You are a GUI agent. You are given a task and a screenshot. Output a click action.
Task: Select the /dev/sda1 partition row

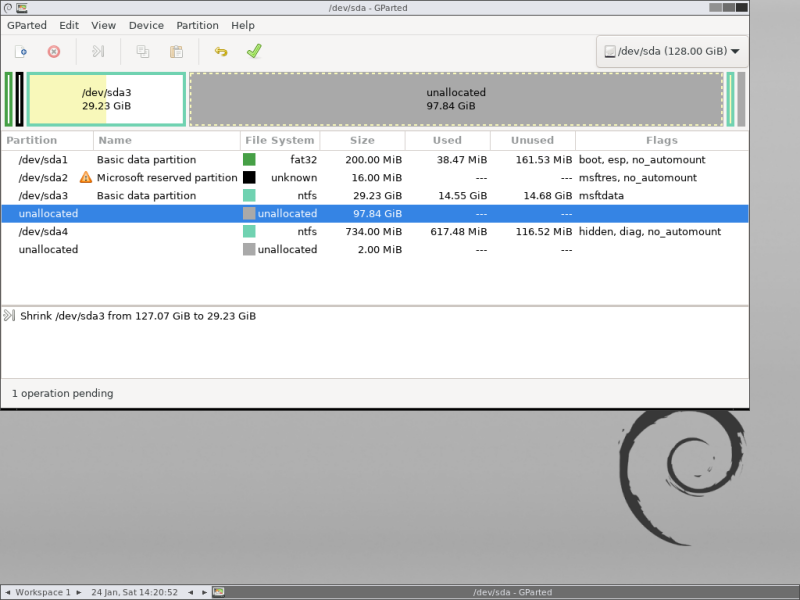point(375,160)
